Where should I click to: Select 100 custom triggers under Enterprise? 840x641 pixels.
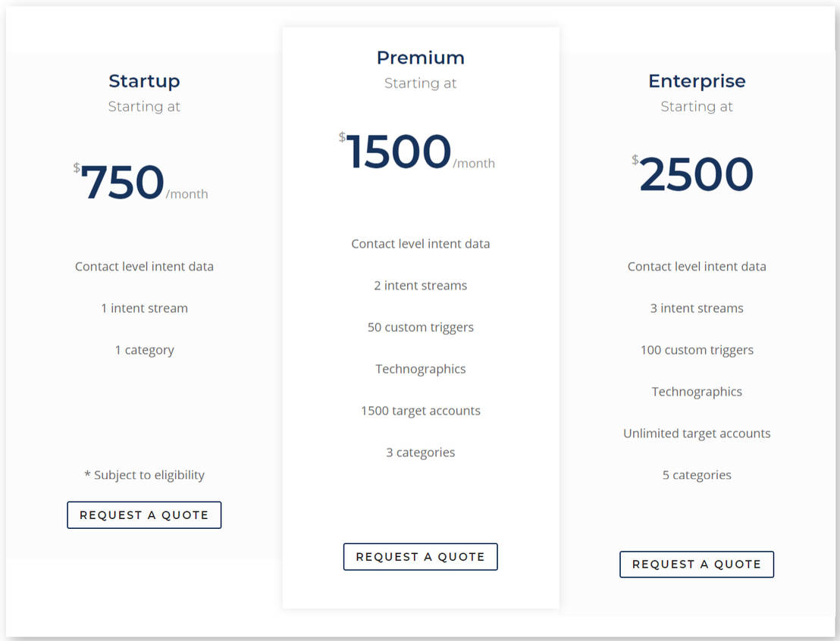[697, 350]
